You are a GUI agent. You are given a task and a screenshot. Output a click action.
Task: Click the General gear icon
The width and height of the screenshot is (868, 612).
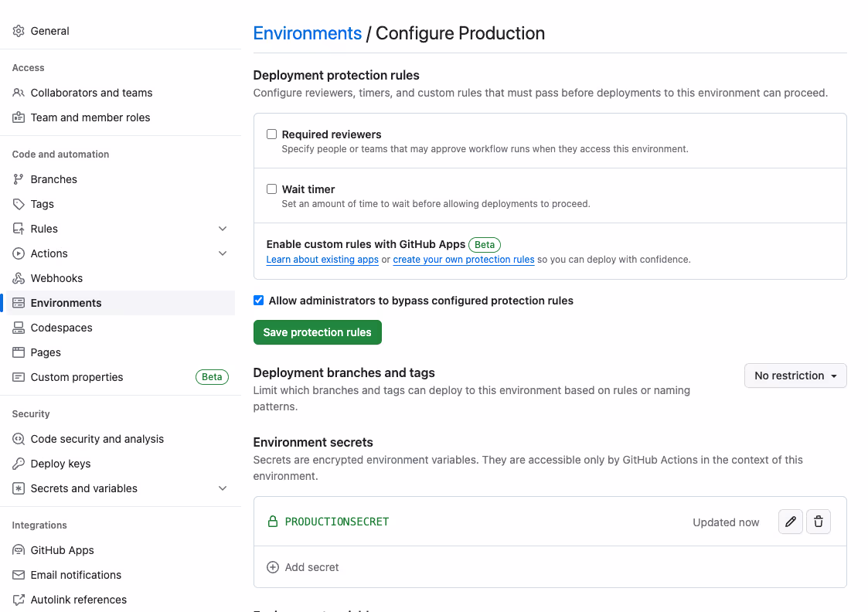click(x=19, y=31)
